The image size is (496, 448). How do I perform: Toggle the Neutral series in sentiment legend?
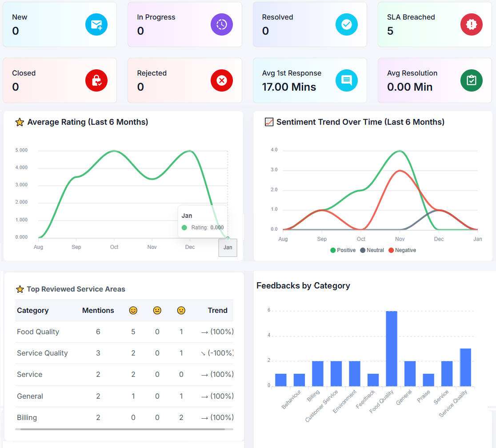(x=372, y=250)
